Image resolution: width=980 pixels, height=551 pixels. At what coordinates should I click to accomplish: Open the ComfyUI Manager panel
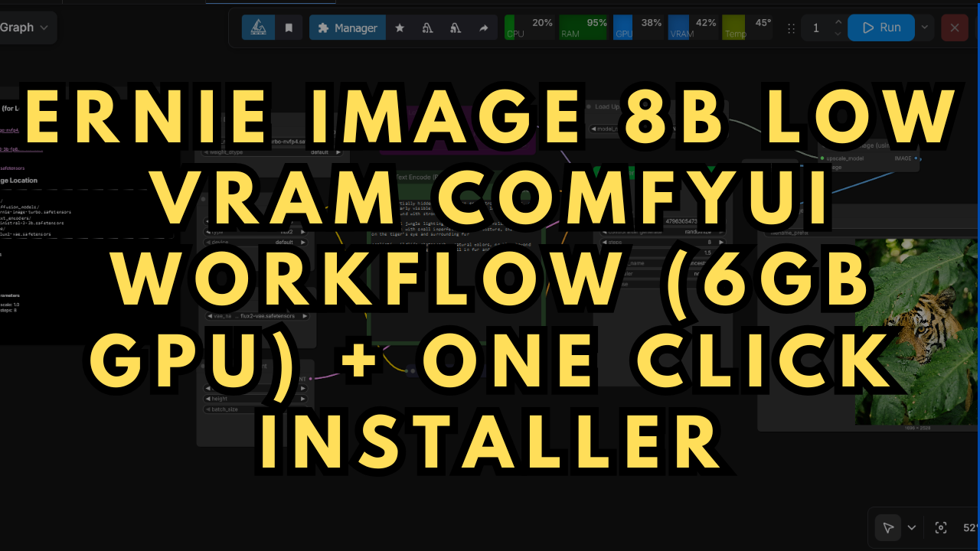coord(348,28)
